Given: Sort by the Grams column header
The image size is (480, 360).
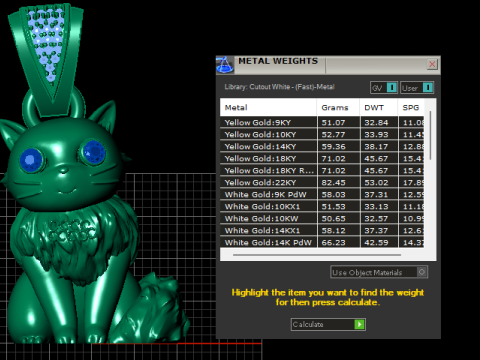Looking at the screenshot, I should [x=338, y=108].
